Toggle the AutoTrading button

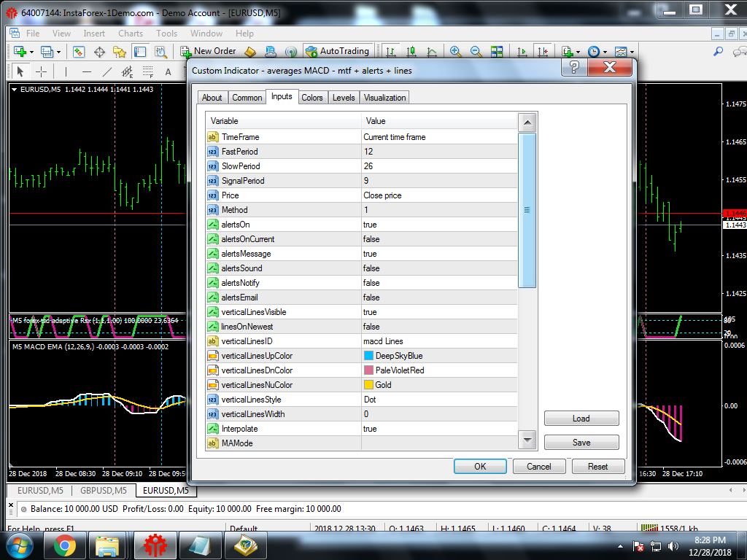coord(337,51)
